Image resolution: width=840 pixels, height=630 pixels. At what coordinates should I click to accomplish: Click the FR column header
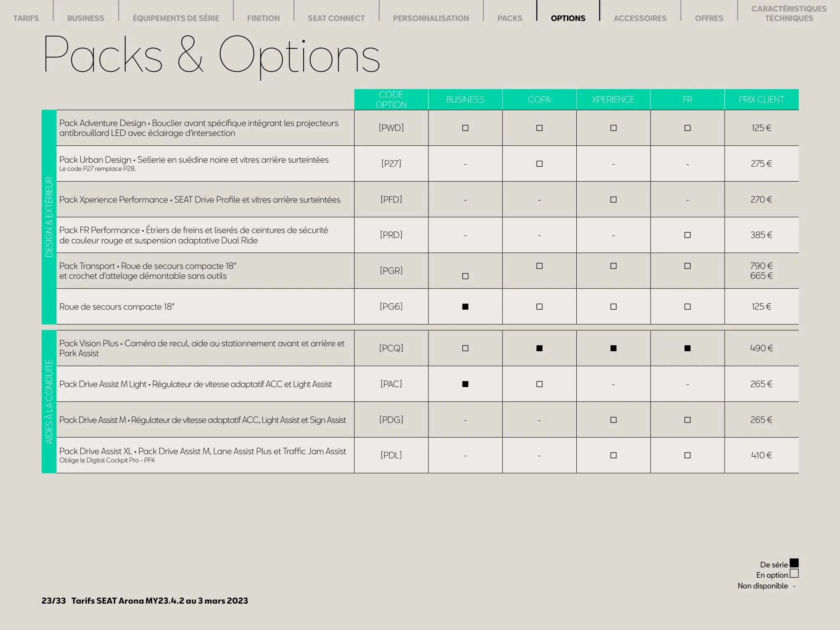tap(687, 99)
